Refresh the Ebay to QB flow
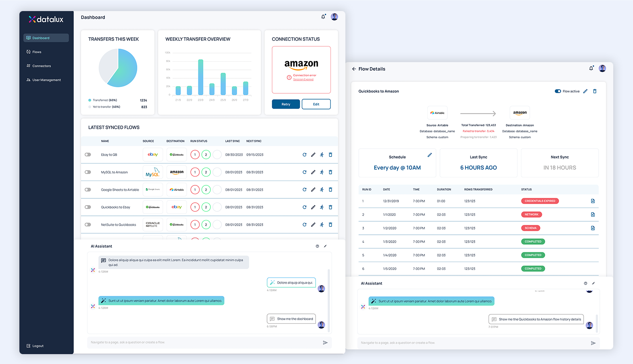 305,155
